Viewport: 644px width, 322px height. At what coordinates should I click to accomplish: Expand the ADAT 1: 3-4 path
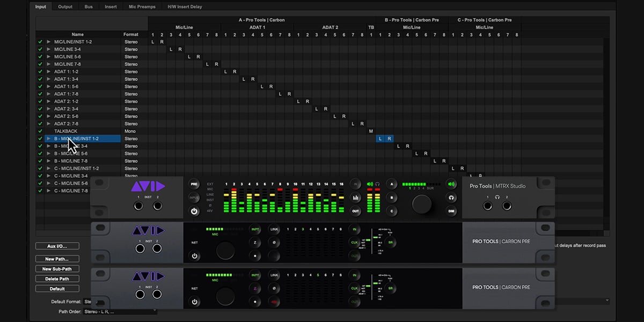[48, 79]
